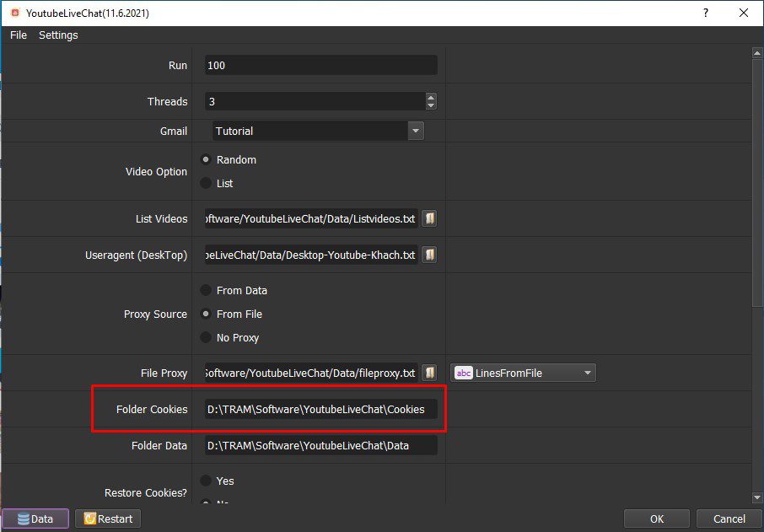The image size is (764, 532).
Task: Open the LinesFromFile dropdown
Action: 524,373
